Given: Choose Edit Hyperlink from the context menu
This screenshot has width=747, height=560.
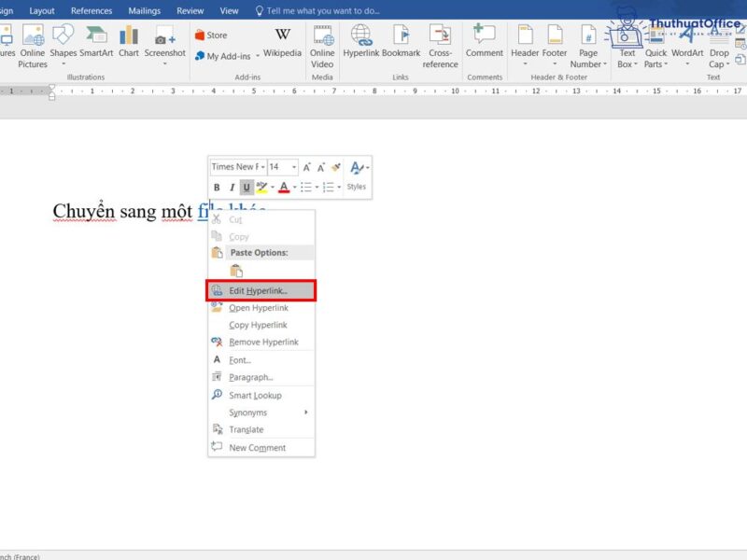Looking at the screenshot, I should click(x=257, y=289).
